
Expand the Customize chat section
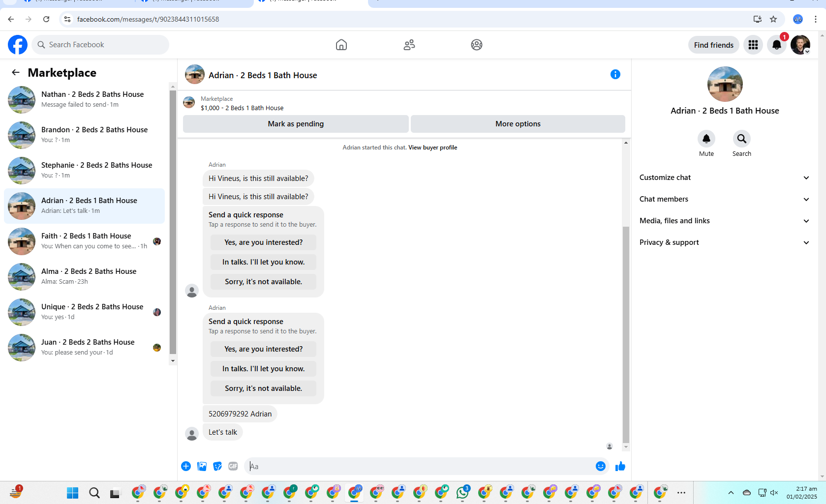724,178
